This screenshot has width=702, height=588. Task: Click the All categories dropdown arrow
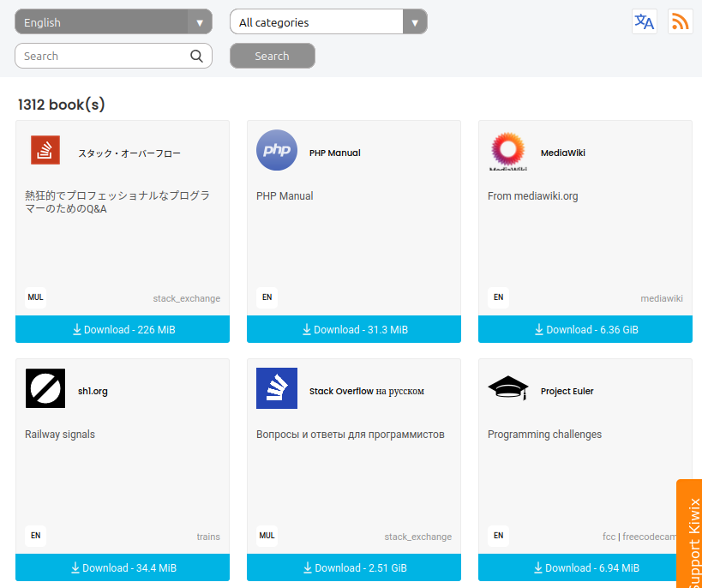tap(415, 22)
